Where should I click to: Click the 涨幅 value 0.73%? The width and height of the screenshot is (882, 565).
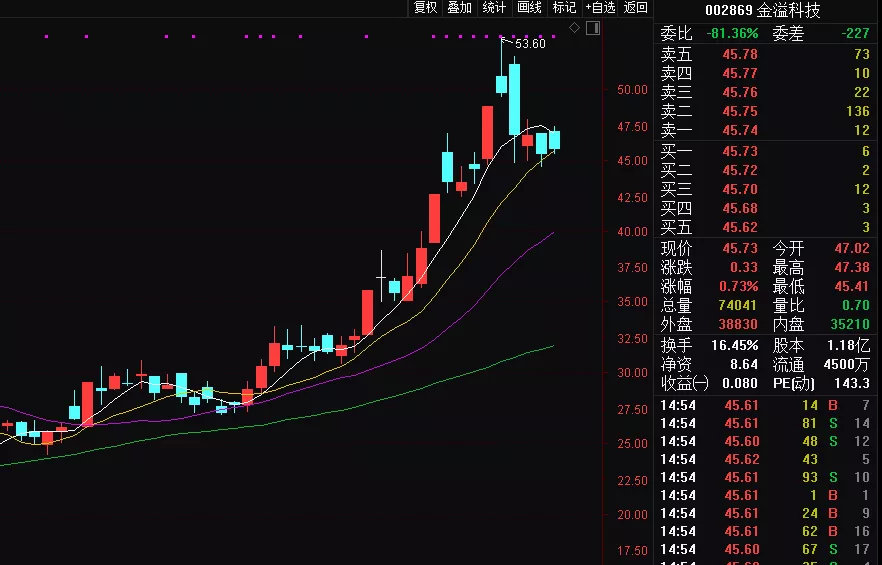(739, 286)
